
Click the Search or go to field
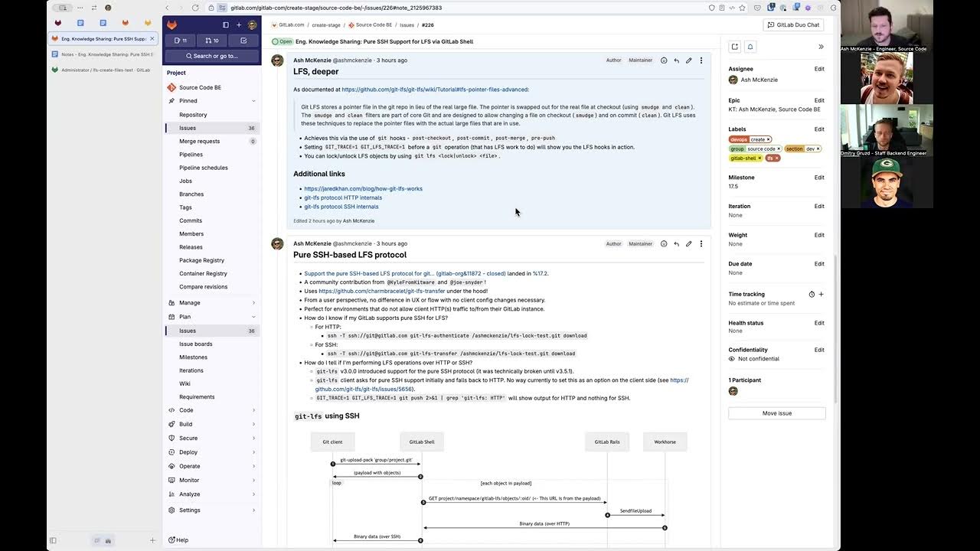[x=212, y=56]
